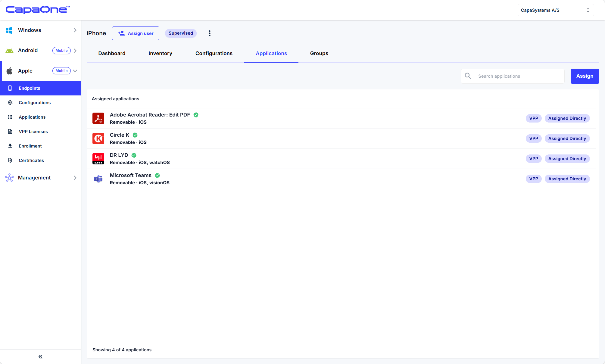Click the Configurations gear icon in sidebar
The height and width of the screenshot is (364, 605).
click(x=10, y=103)
